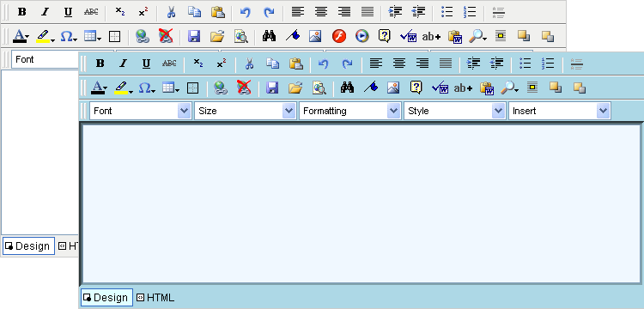The width and height of the screenshot is (644, 309).
Task: Click Save floppy disk in blue front editor
Action: pyautogui.click(x=272, y=88)
